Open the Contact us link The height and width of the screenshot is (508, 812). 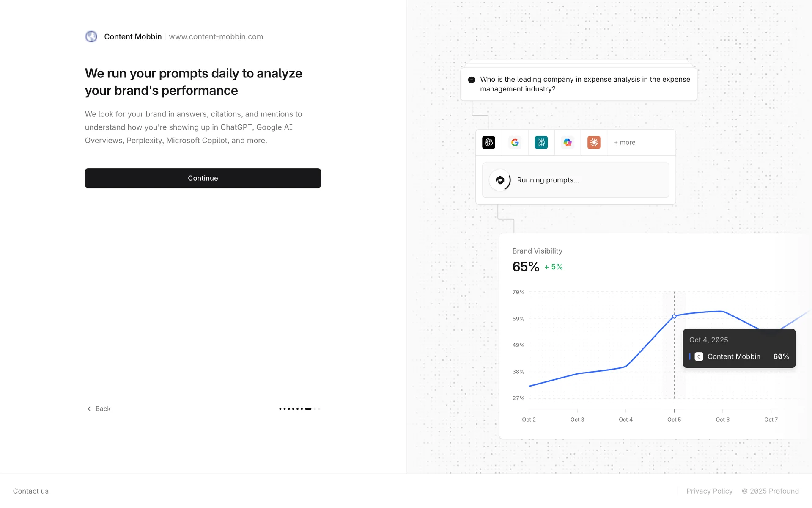click(30, 491)
